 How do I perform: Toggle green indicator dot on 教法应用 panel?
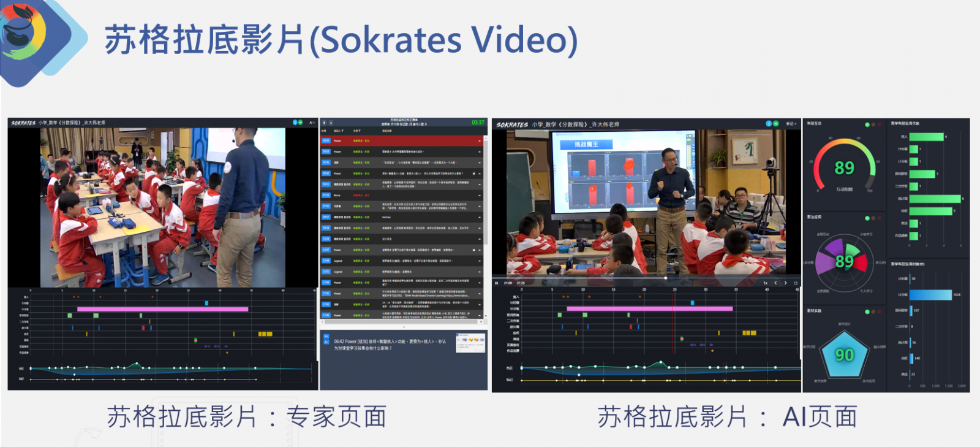point(867,218)
